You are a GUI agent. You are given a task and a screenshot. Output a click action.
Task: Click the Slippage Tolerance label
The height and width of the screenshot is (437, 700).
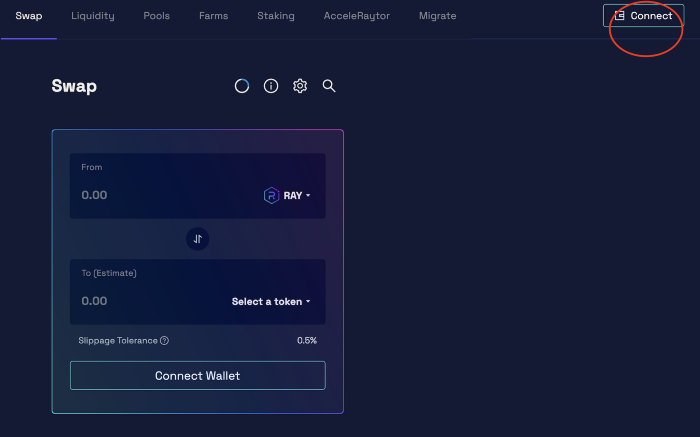[118, 341]
